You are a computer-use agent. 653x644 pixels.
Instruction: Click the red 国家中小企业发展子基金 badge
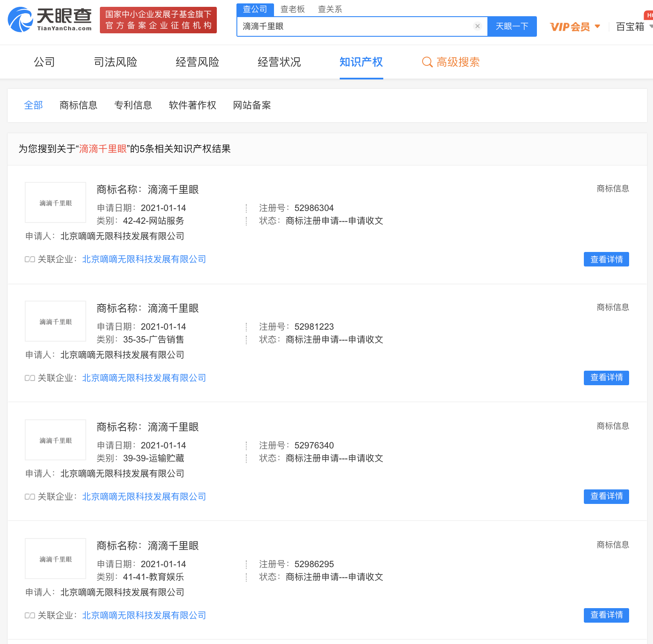pyautogui.click(x=158, y=20)
